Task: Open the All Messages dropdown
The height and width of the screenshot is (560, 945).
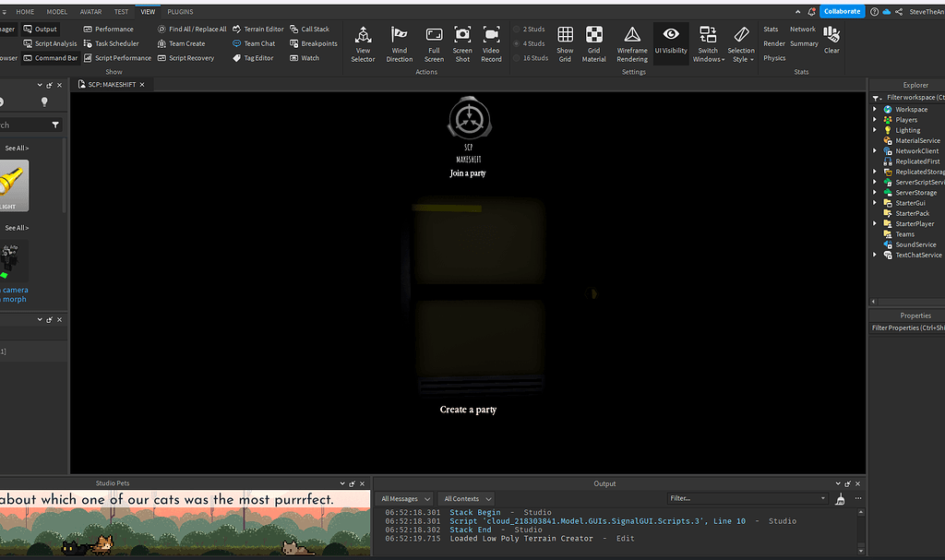Action: click(404, 498)
